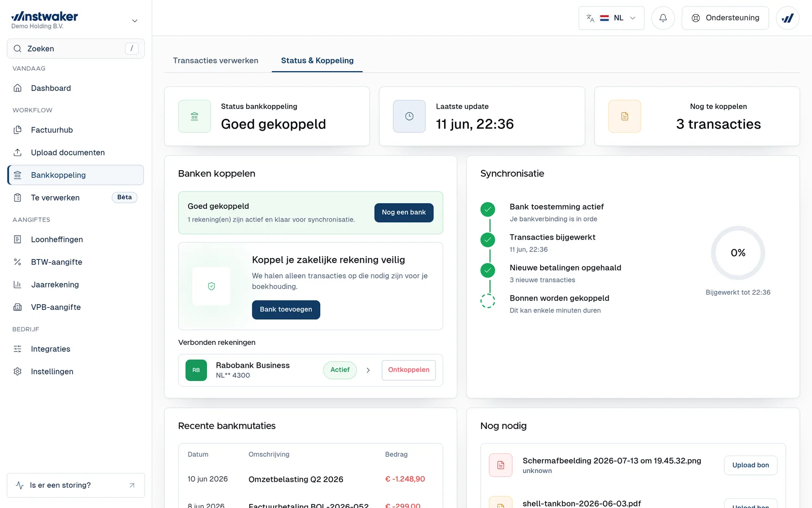Click the 11 jun, 22:36 update time
The image size is (812, 508).
pos(475,124)
